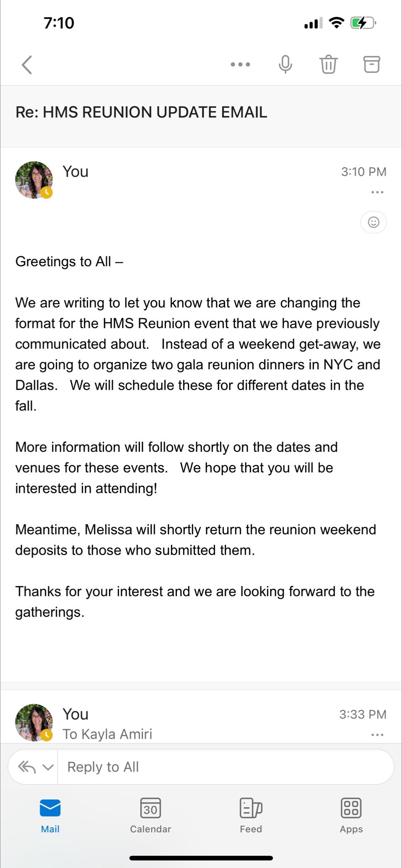Archive the email using the archive box icon

pyautogui.click(x=371, y=64)
